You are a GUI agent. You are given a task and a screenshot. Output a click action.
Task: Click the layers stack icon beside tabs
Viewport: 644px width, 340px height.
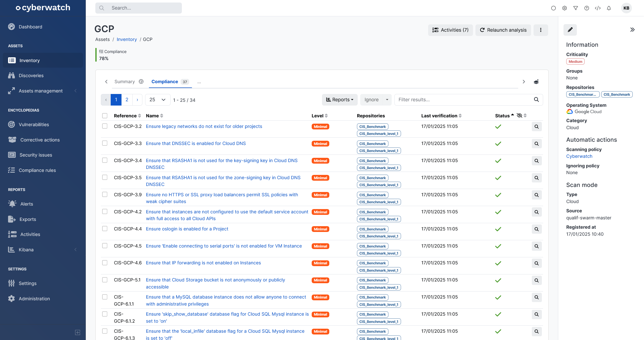click(x=536, y=82)
